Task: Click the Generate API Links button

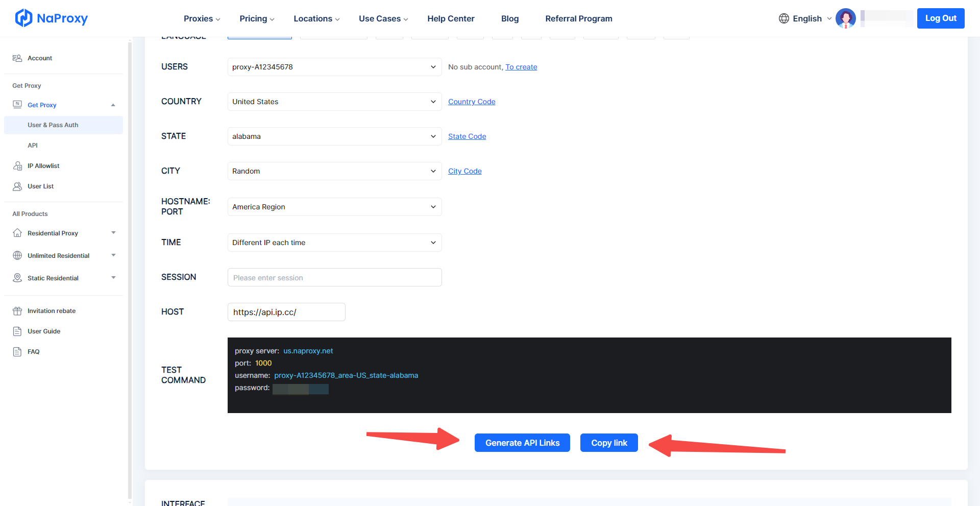Action: (x=522, y=443)
